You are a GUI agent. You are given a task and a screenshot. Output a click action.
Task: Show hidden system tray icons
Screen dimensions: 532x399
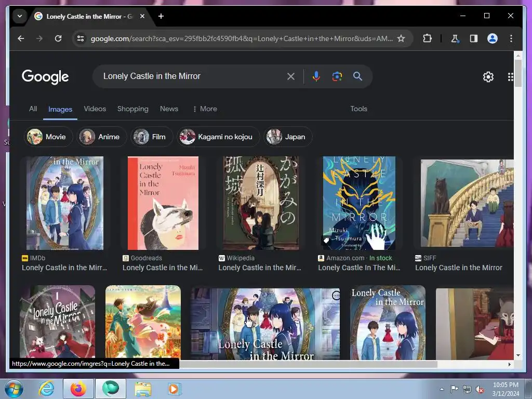point(442,389)
